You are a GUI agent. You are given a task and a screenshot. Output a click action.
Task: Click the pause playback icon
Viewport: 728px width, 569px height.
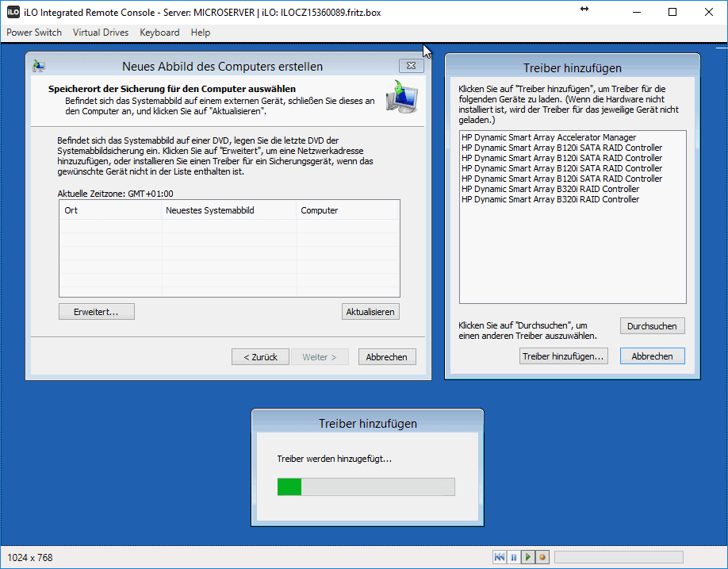514,556
